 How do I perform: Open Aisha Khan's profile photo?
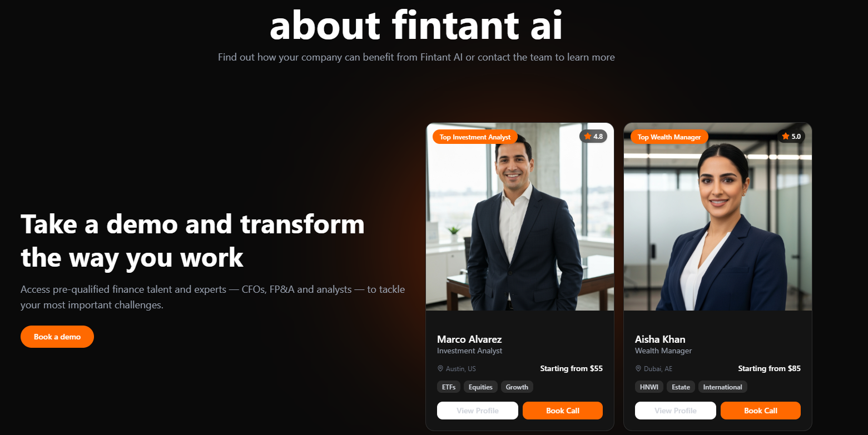coord(718,217)
